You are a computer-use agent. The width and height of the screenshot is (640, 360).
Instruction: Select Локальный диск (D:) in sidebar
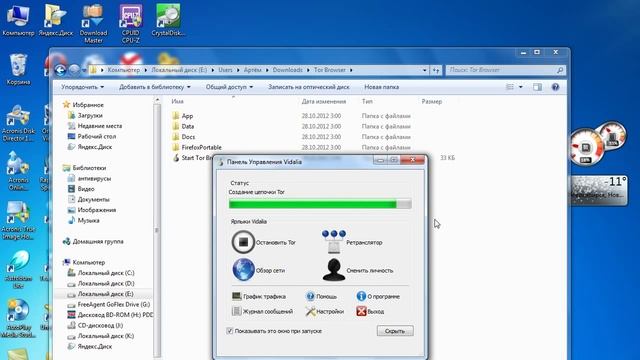tap(106, 283)
